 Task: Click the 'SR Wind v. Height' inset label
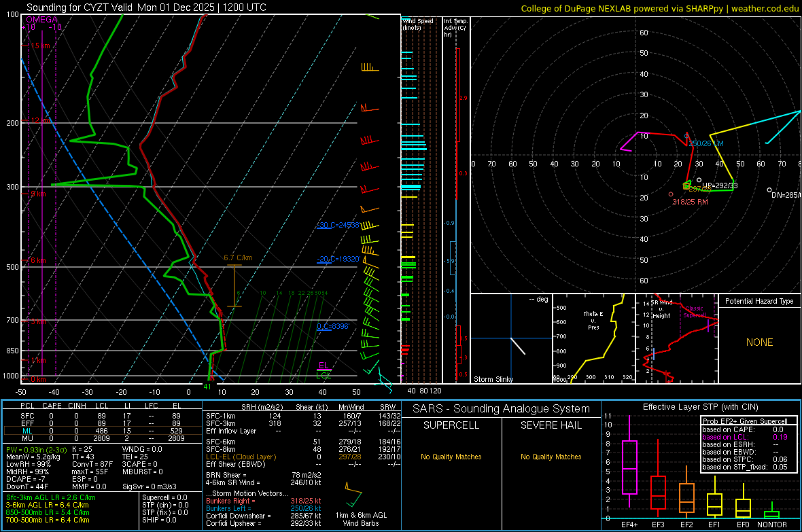(661, 309)
